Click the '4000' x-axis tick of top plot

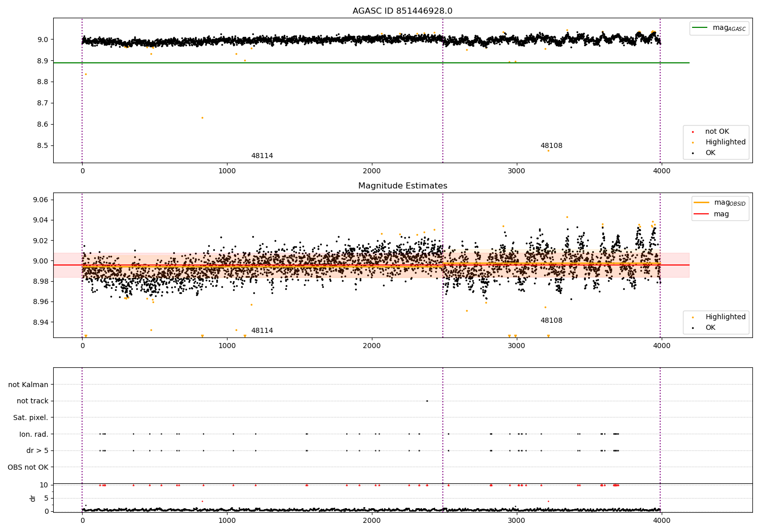(x=662, y=171)
